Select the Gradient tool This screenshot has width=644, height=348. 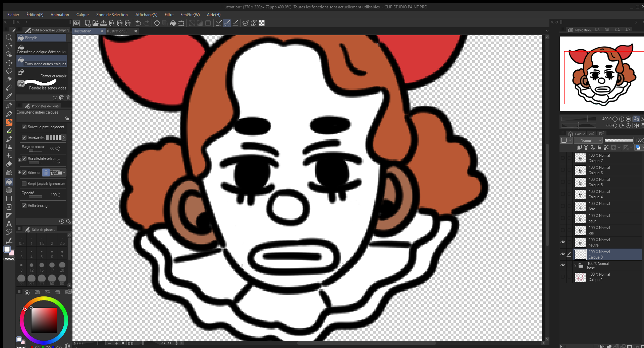(x=9, y=190)
